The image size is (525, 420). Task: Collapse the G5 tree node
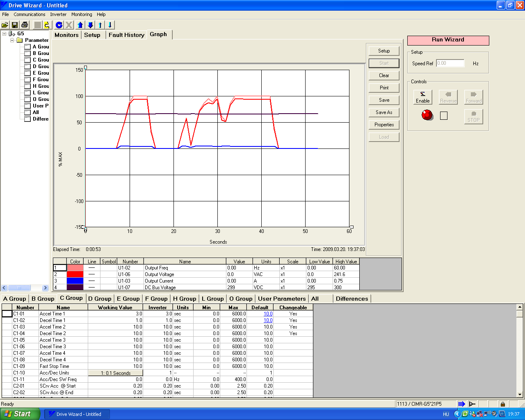5,34
